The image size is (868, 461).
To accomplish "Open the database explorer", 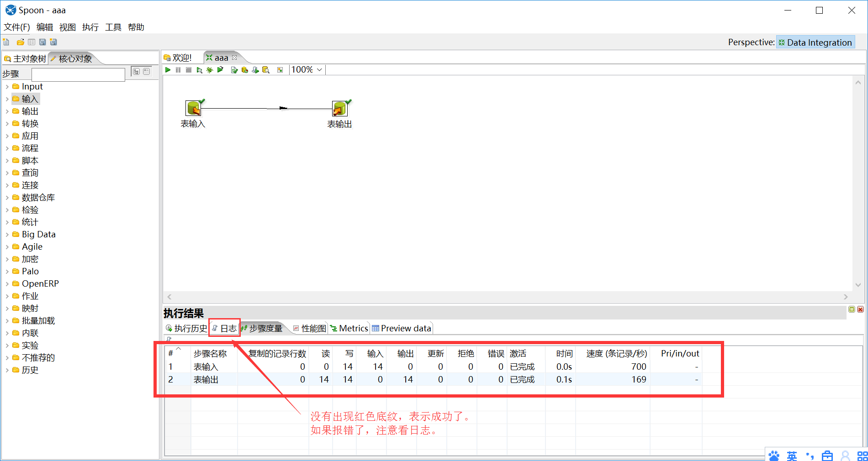I will point(266,69).
